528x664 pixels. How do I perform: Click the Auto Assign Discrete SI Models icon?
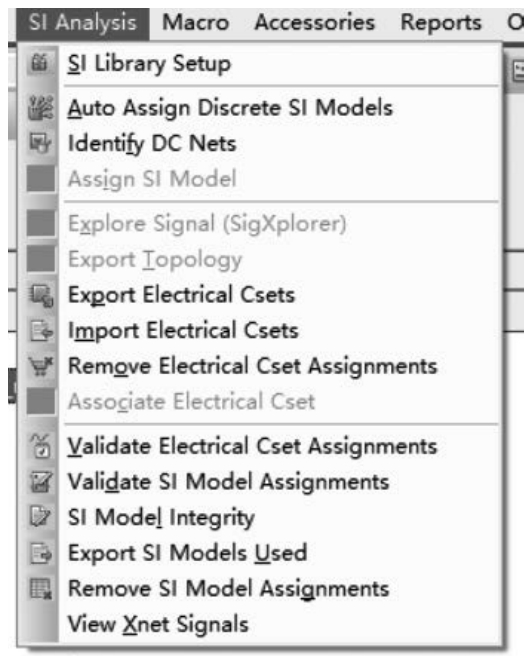tap(41, 108)
